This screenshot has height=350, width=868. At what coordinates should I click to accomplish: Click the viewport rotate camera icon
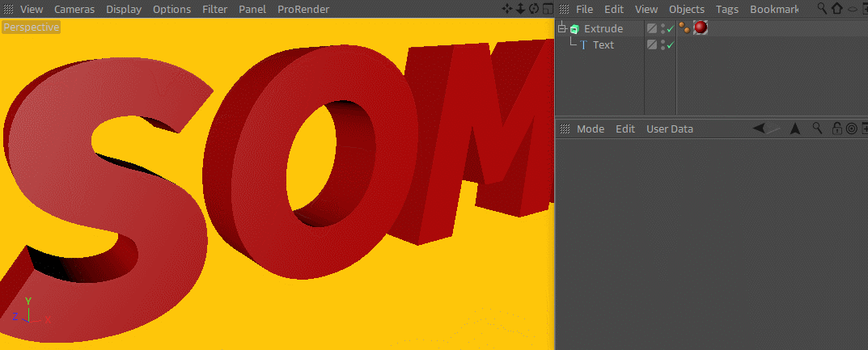click(534, 9)
